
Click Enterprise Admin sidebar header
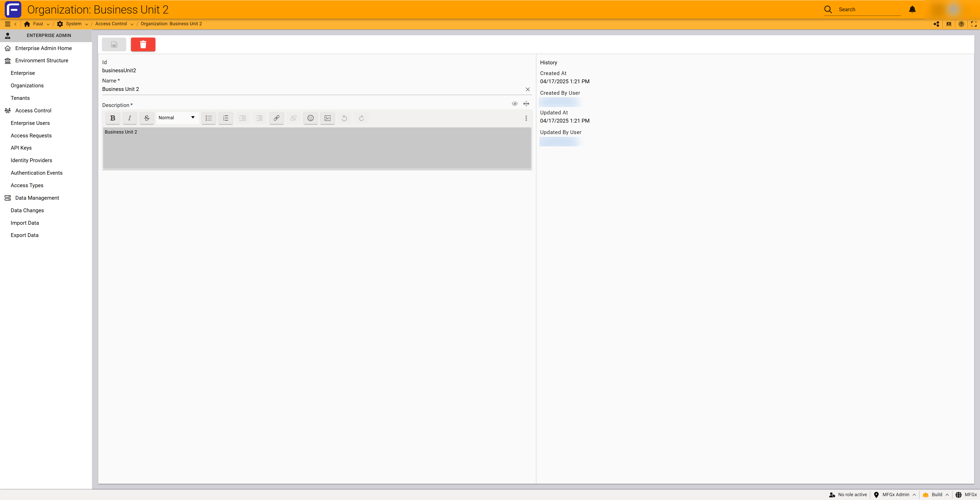(46, 35)
